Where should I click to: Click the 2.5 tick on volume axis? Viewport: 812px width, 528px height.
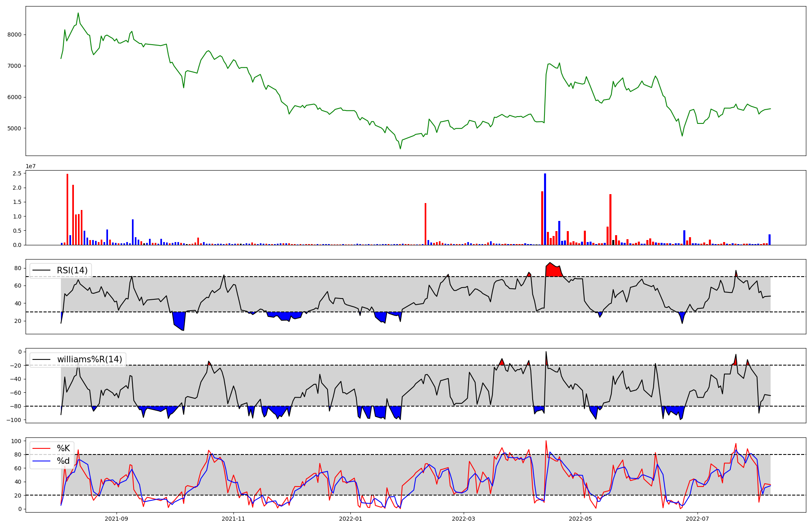point(17,174)
